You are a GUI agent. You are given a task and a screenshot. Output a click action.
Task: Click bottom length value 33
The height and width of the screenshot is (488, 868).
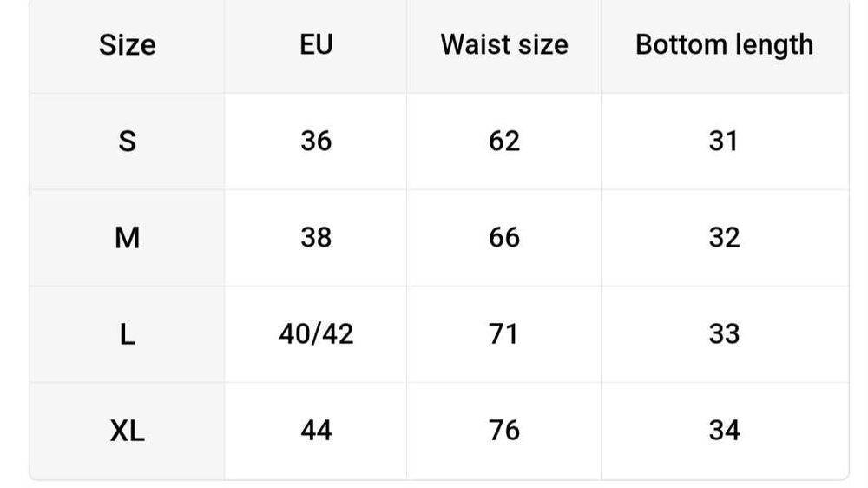(x=723, y=334)
